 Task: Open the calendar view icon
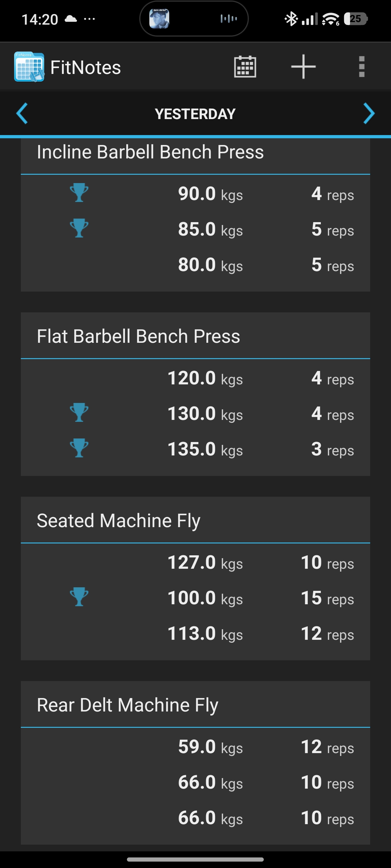click(x=245, y=67)
